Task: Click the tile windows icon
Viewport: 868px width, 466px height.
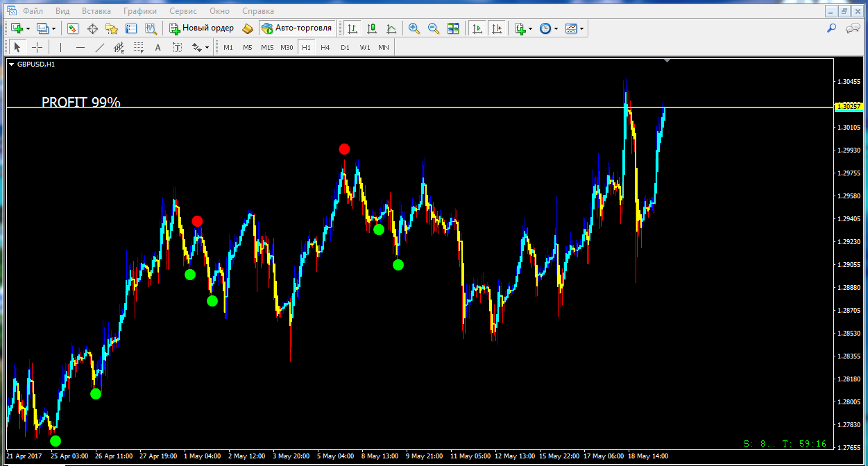Action: (x=453, y=28)
